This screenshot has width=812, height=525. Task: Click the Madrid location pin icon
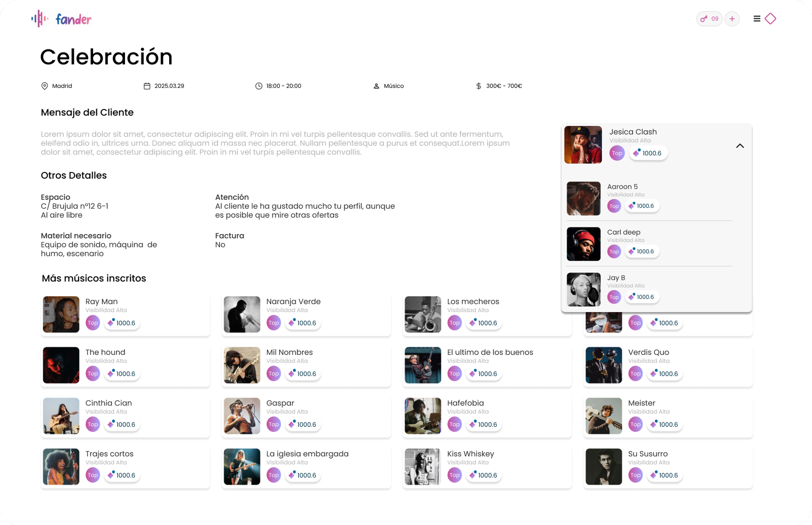[45, 86]
